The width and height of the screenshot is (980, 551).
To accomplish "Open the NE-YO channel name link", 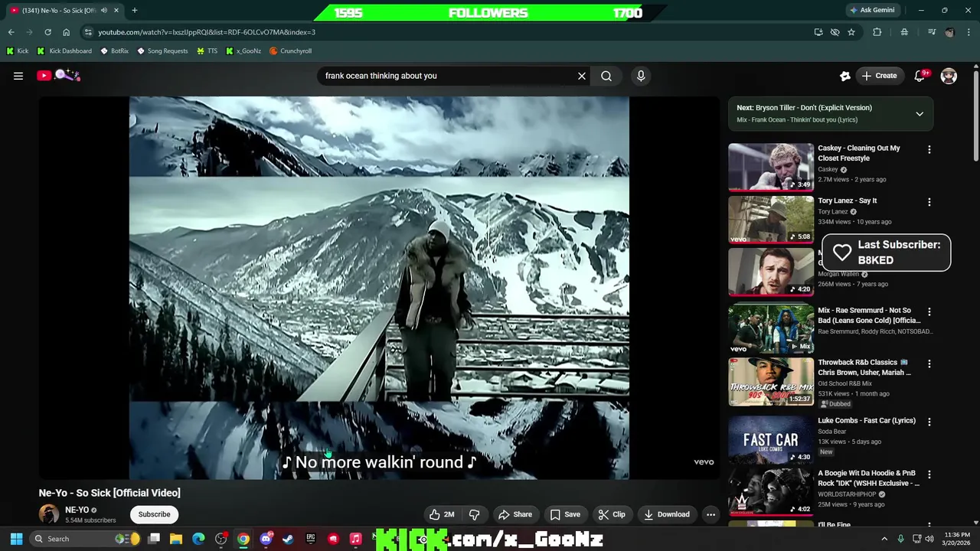I will pyautogui.click(x=77, y=510).
